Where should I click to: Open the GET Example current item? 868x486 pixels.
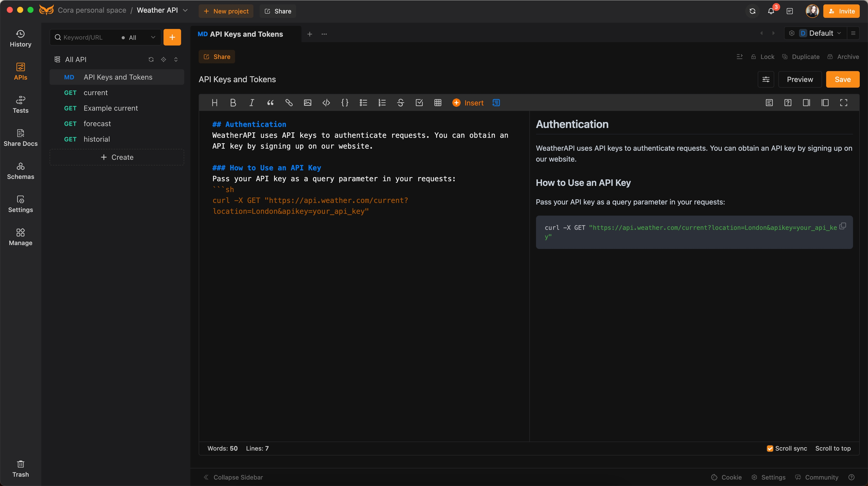tap(117, 108)
